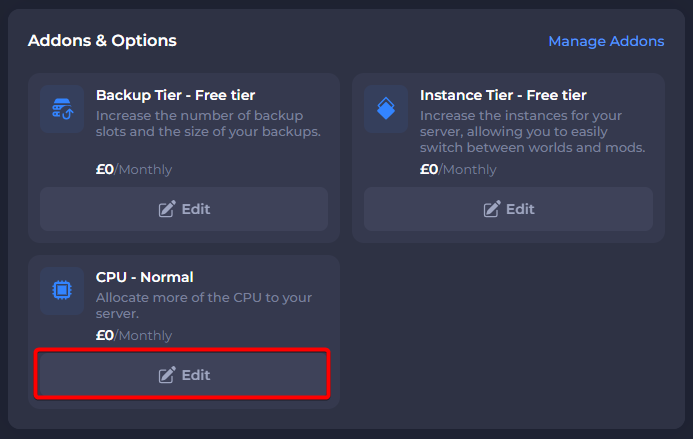Select the 'Instance Tier - Free tier' title
Screen dimensions: 693x439
coord(503,95)
